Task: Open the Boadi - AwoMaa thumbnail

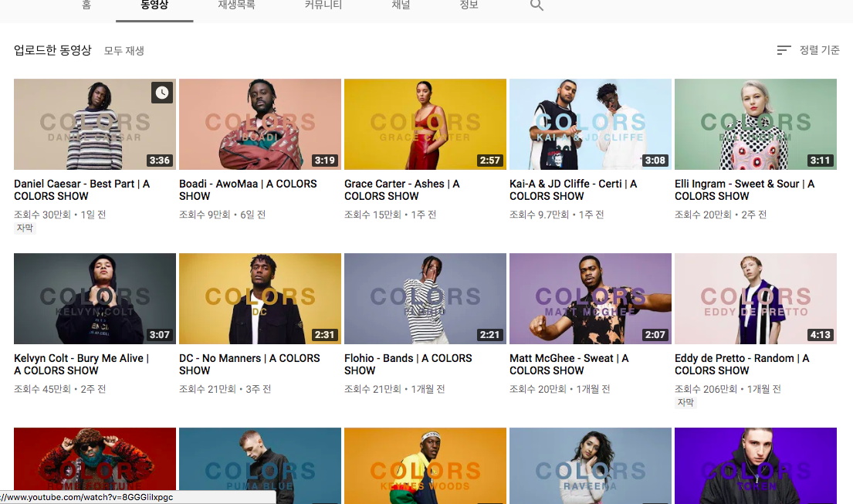Action: pos(260,124)
